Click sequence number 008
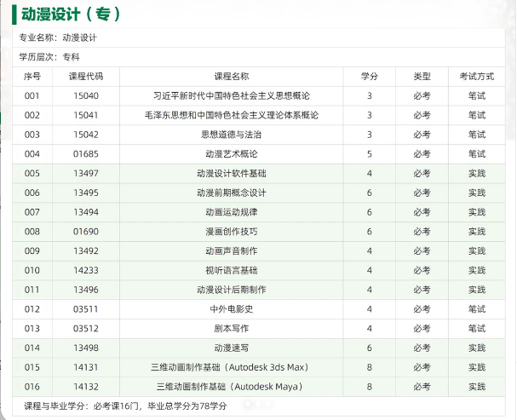The image size is (517, 420). click(32, 232)
